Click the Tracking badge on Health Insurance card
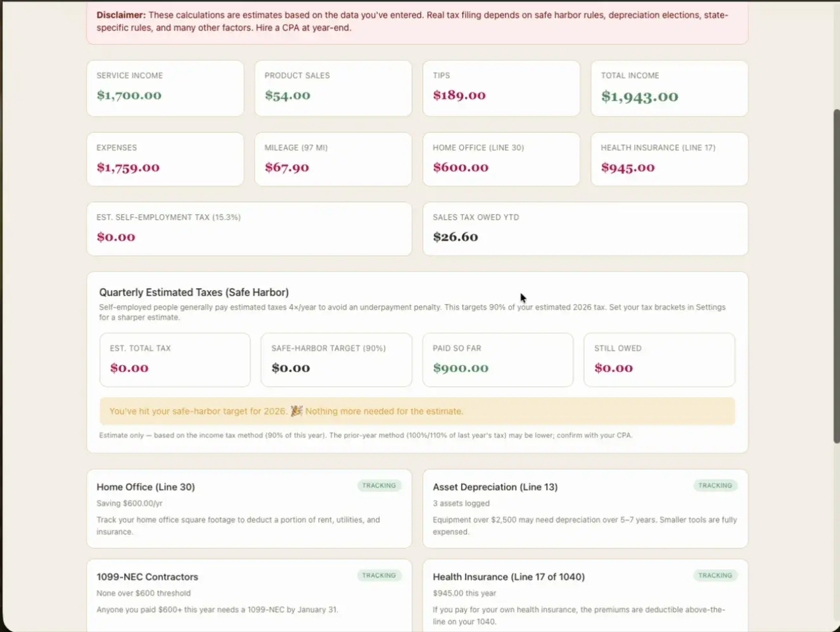840x632 pixels. pos(715,576)
